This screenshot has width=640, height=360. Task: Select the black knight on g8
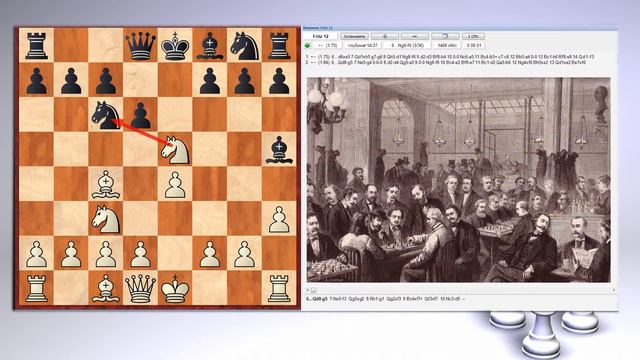click(x=244, y=46)
